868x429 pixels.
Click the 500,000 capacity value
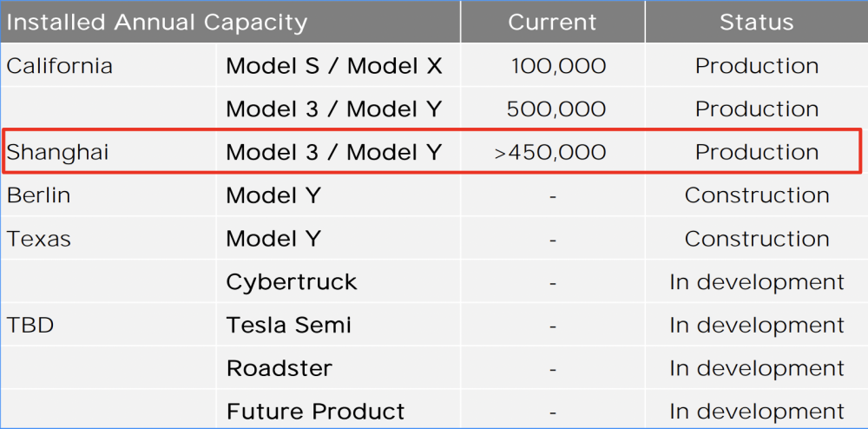click(556, 109)
